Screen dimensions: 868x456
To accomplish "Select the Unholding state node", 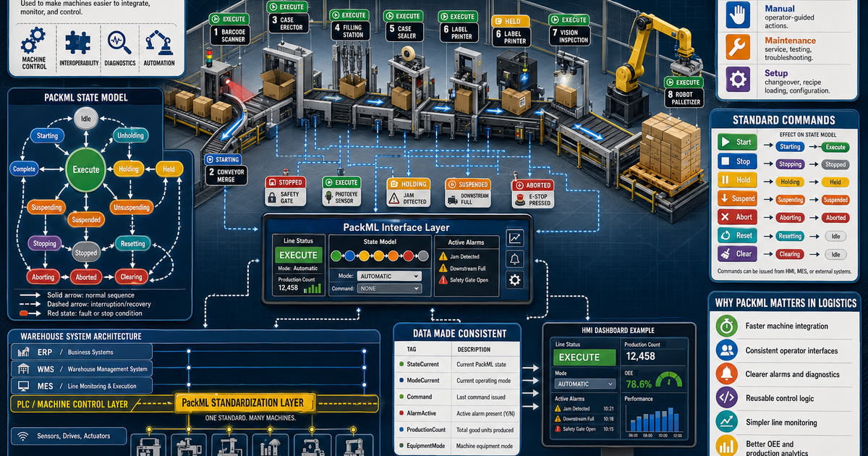I will click(x=130, y=135).
